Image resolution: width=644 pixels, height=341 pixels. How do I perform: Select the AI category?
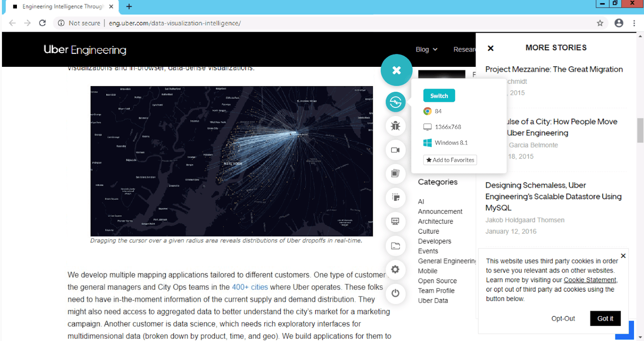[x=421, y=202]
